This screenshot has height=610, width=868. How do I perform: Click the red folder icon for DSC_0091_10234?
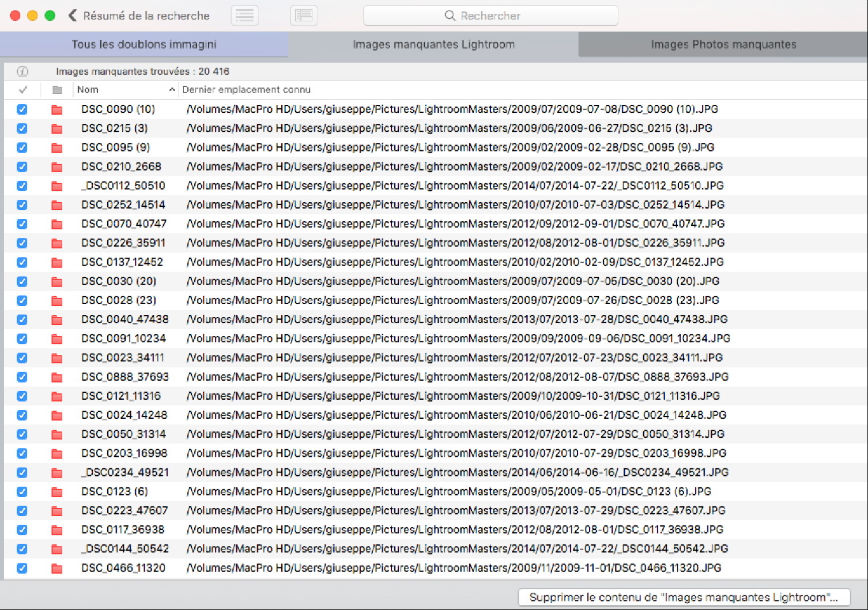[57, 339]
